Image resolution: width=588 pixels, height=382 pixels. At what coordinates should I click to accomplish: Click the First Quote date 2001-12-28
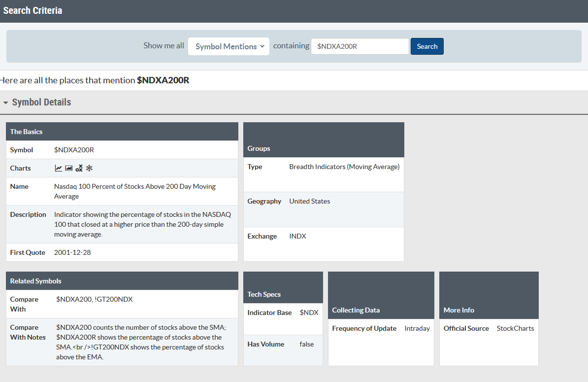click(72, 252)
